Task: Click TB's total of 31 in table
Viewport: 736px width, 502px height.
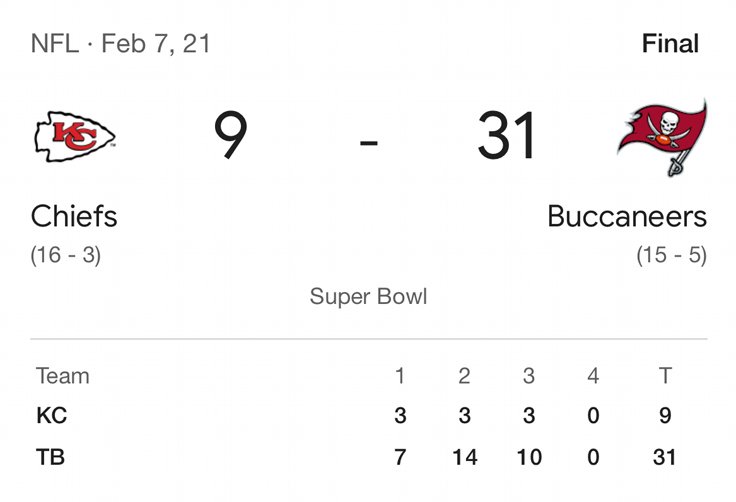Action: pyautogui.click(x=664, y=457)
